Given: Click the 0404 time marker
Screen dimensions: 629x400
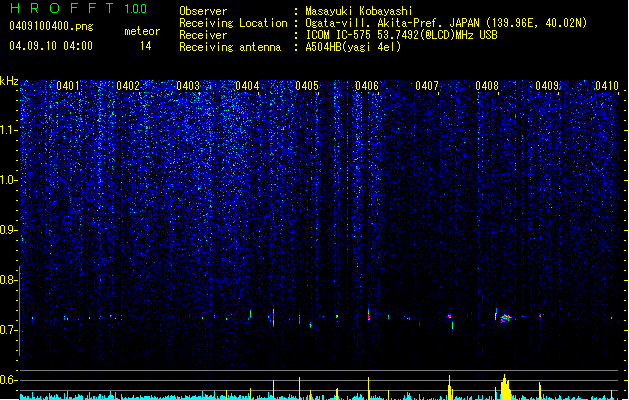Looking at the screenshot, I should tap(247, 86).
